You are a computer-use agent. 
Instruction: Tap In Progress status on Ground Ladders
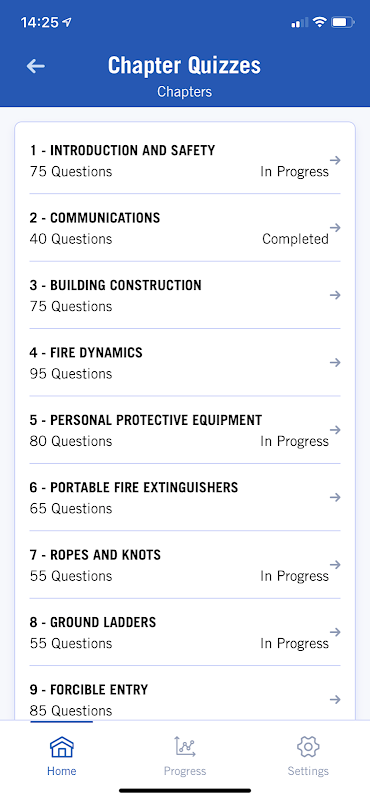(x=294, y=643)
